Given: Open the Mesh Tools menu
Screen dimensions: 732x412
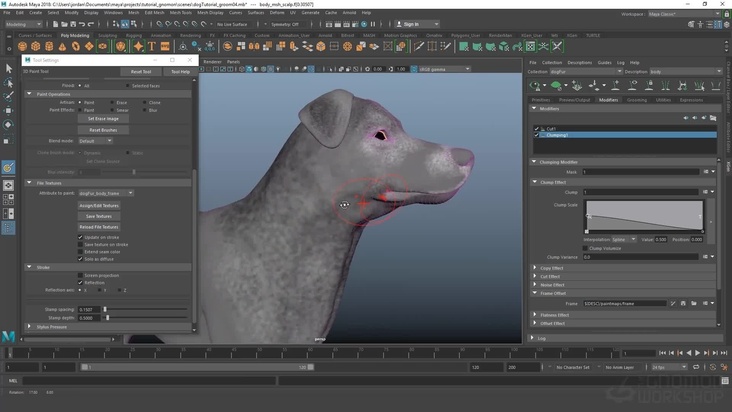Looking at the screenshot, I should tap(181, 13).
